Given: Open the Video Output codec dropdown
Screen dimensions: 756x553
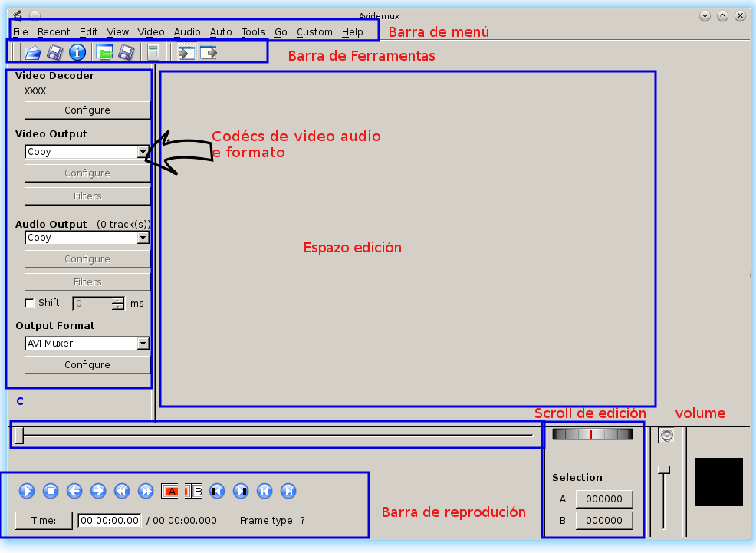Looking at the screenshot, I should 143,152.
